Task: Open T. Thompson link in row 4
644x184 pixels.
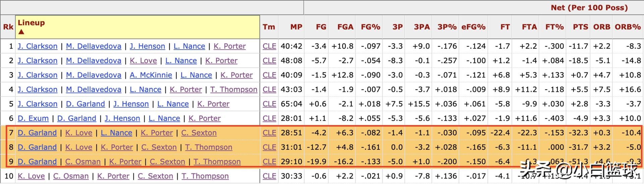Action: click(x=234, y=89)
